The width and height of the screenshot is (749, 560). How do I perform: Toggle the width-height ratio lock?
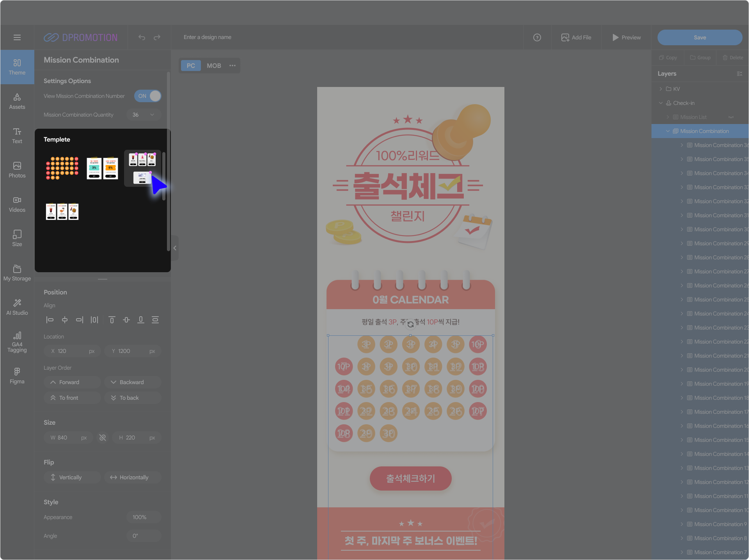tap(103, 438)
